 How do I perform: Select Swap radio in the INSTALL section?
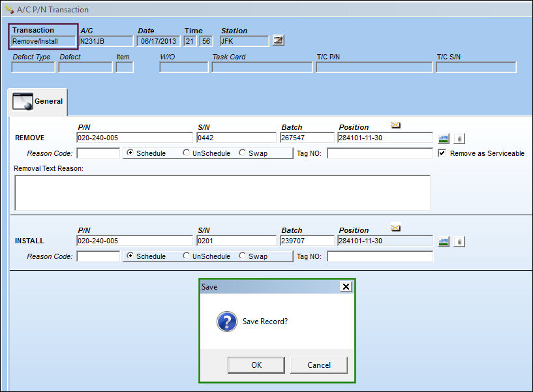pyautogui.click(x=242, y=256)
